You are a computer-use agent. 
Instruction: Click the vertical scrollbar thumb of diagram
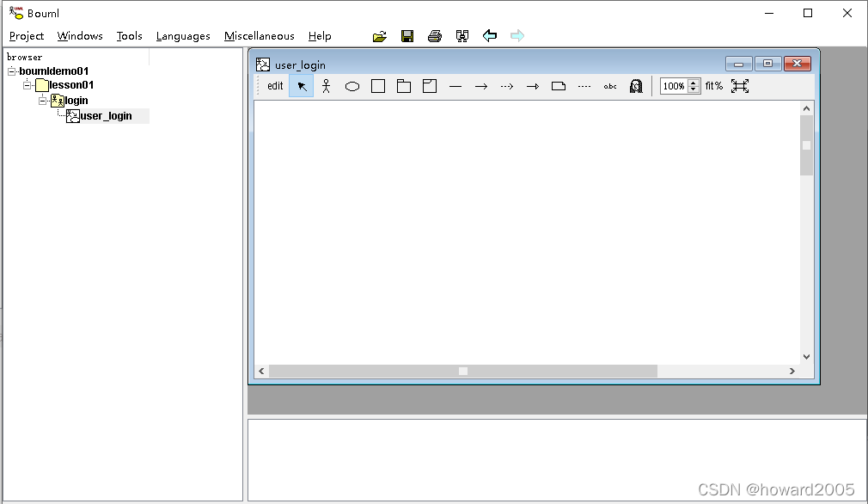807,145
